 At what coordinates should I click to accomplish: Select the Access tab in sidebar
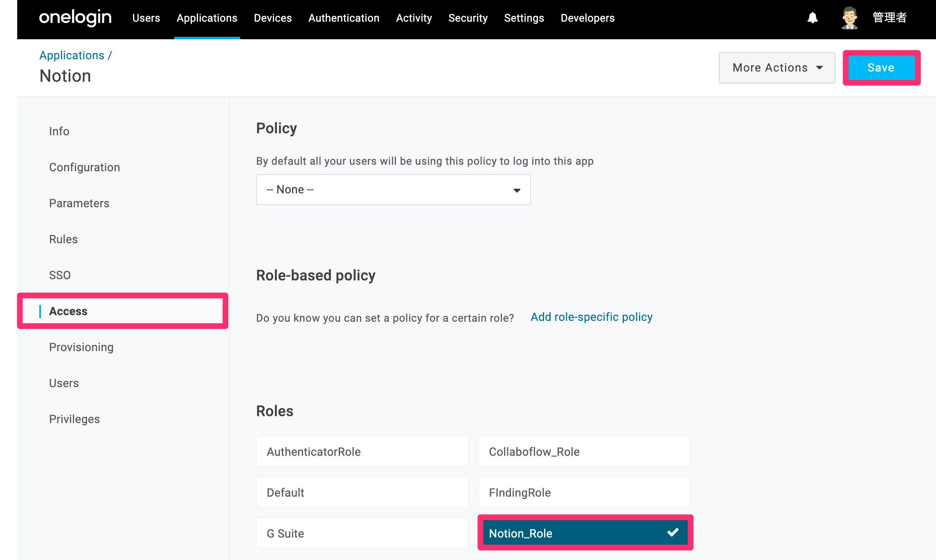tap(123, 311)
